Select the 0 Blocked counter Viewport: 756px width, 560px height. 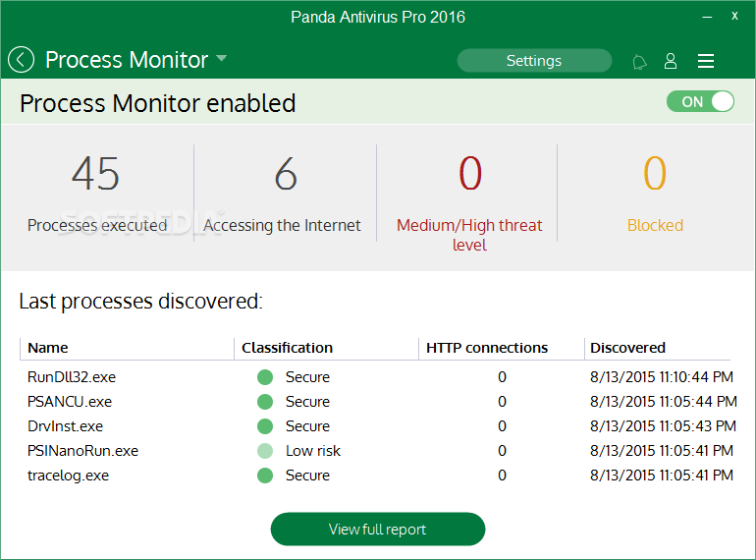pyautogui.click(x=655, y=193)
